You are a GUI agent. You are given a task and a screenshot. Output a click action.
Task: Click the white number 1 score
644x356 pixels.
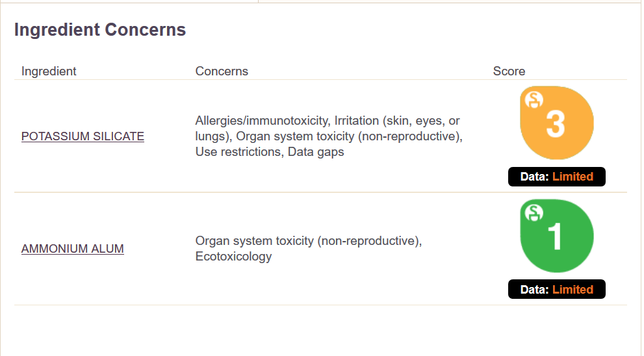tap(555, 237)
